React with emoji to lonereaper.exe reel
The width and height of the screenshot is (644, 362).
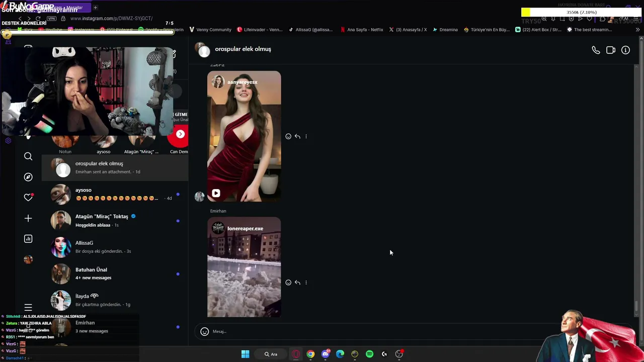(288, 283)
